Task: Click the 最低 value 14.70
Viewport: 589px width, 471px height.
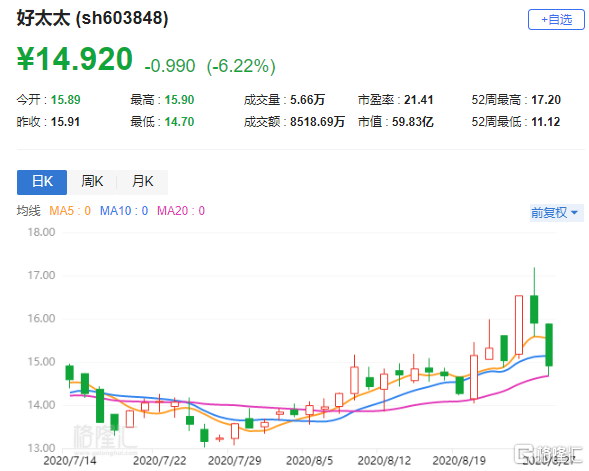Action: (179, 122)
